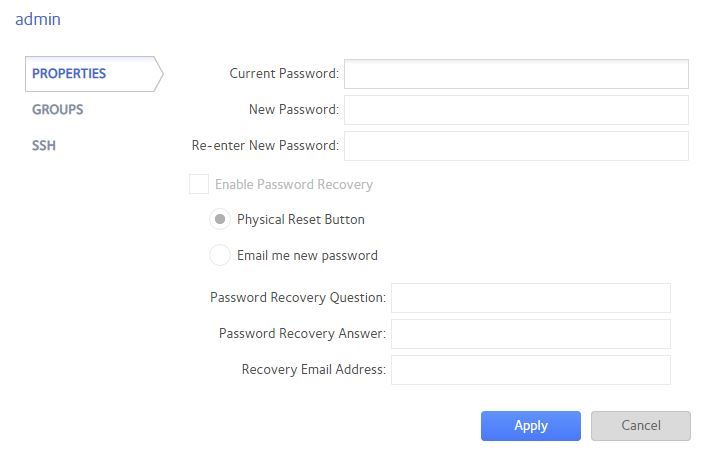Tick the Enable Password Recovery checkbox
711x465 pixels.
click(199, 184)
